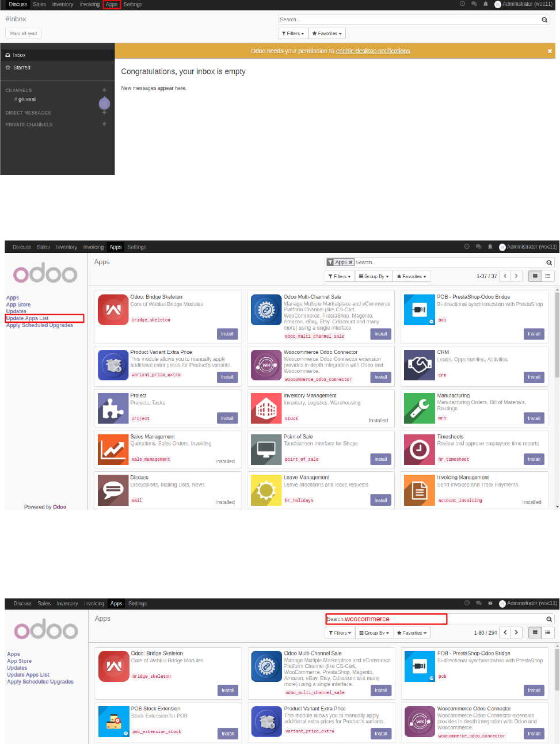Click the Discuss speech-bubble app icon
This screenshot has width=560, height=744.
(x=113, y=490)
